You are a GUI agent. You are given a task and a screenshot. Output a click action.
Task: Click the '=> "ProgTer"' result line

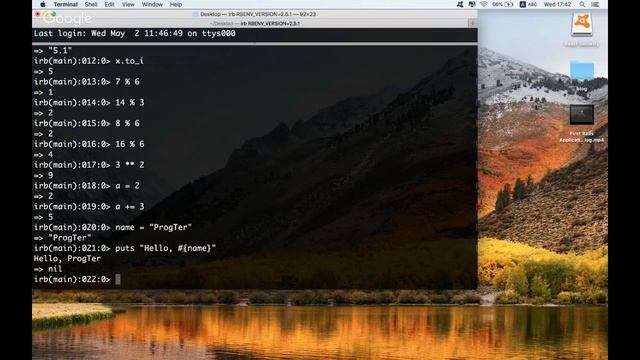pyautogui.click(x=62, y=238)
